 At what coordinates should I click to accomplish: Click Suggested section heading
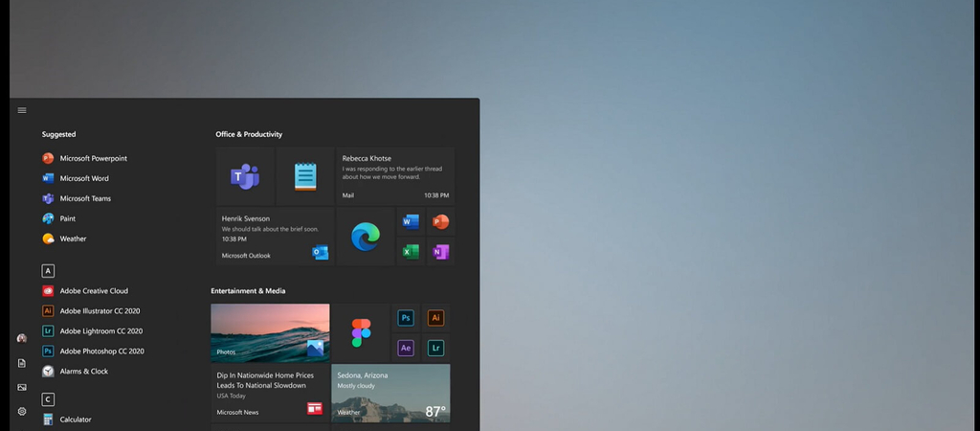click(x=58, y=134)
